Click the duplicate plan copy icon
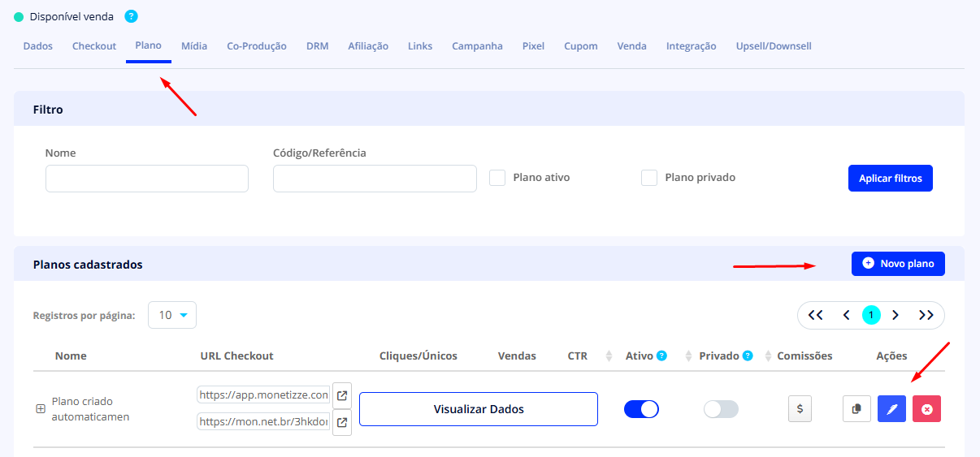 (856, 409)
